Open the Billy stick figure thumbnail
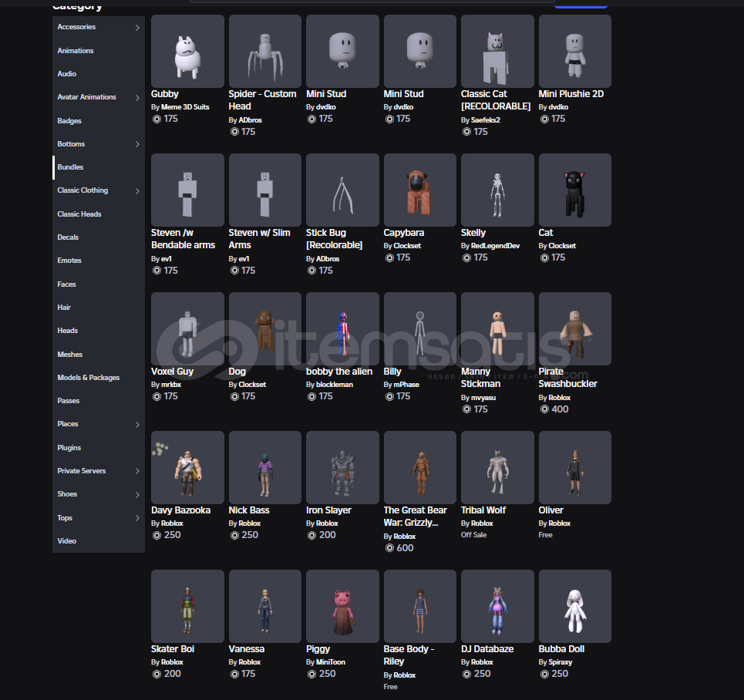Viewport: 744px width, 700px height. pos(420,329)
